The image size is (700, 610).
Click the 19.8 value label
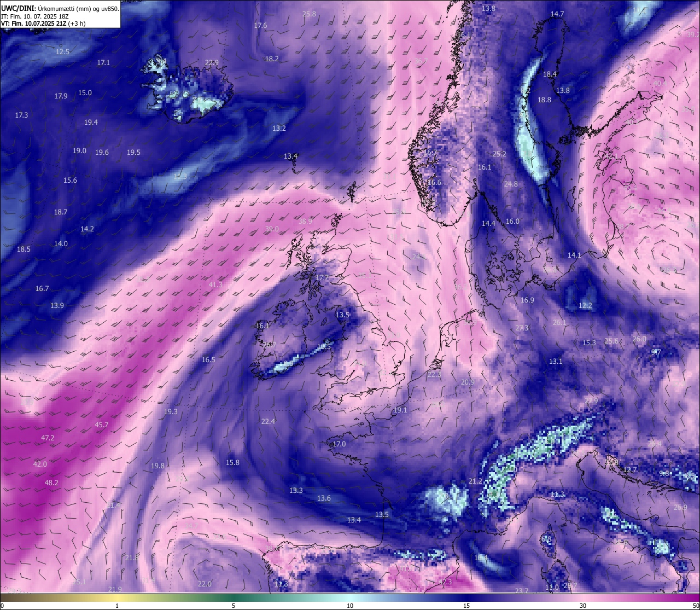click(x=157, y=466)
